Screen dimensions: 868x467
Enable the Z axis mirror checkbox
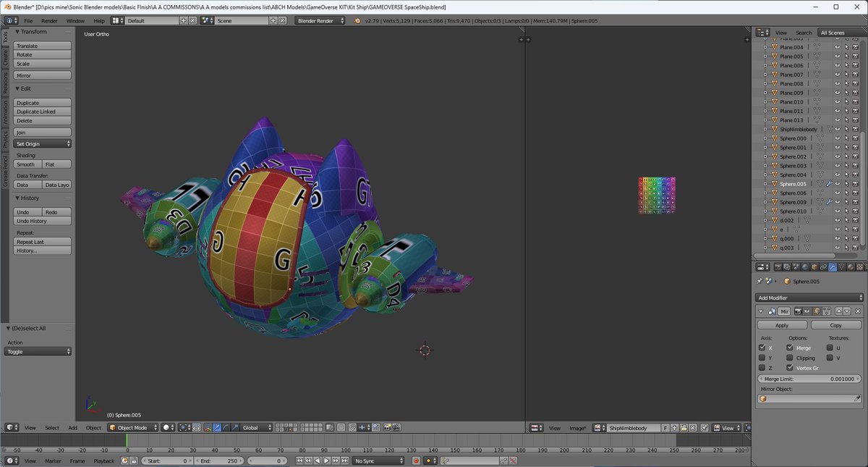pos(762,368)
